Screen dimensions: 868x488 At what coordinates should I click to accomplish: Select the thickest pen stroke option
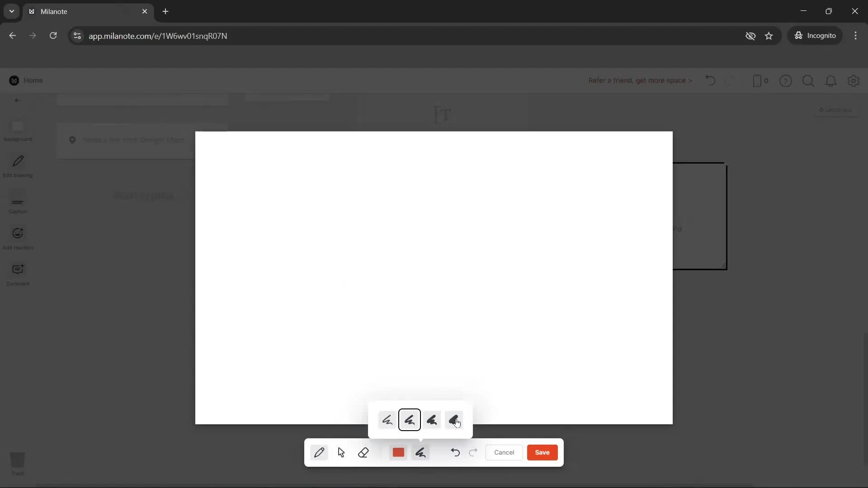pos(454,420)
